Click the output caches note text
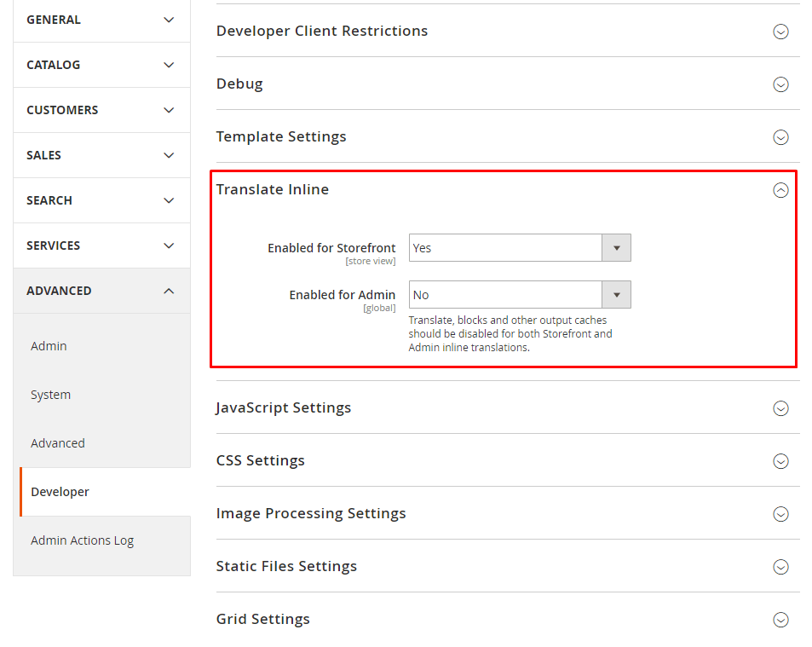 click(510, 334)
